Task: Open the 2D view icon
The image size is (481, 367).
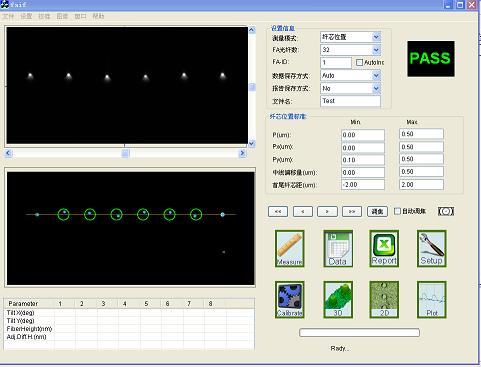Action: pyautogui.click(x=384, y=299)
